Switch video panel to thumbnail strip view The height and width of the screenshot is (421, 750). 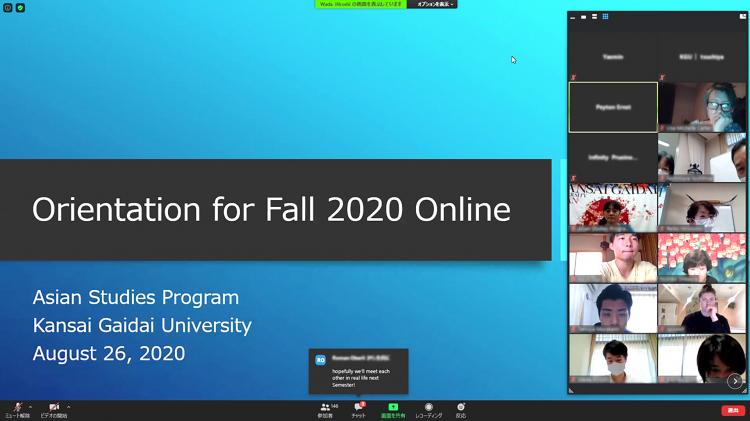click(595, 17)
